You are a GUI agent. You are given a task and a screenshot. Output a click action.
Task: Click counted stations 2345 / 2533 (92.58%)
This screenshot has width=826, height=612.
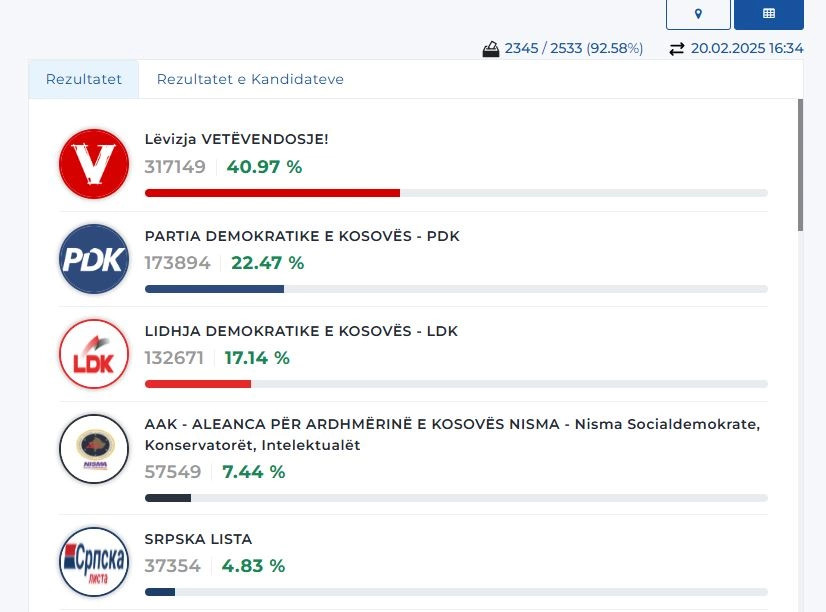click(574, 48)
